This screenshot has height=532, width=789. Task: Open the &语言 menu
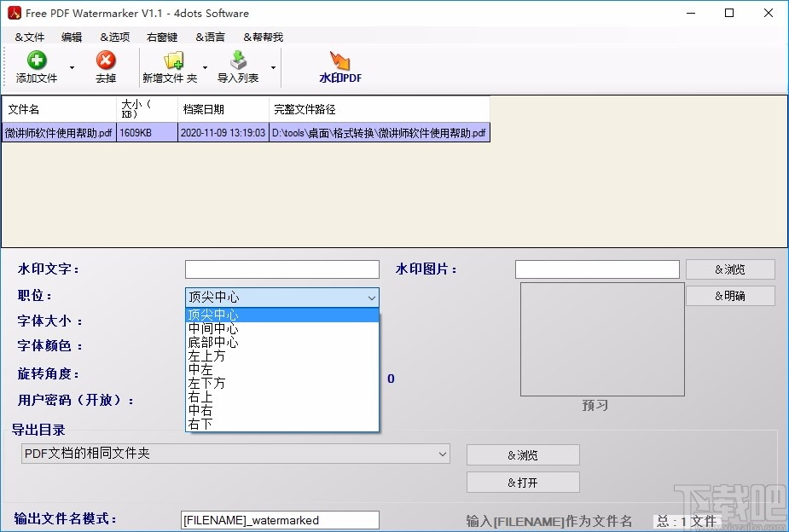tap(211, 38)
